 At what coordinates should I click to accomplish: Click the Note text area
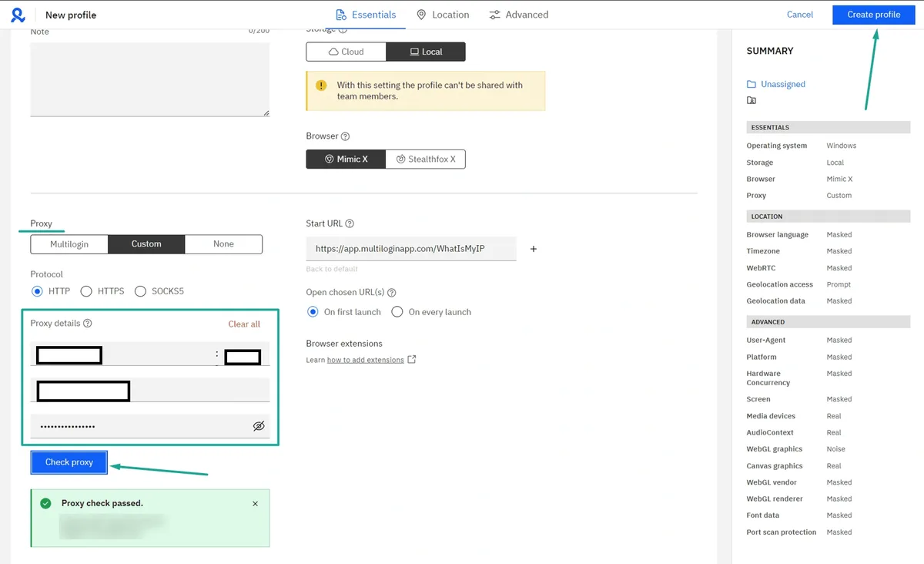[150, 79]
